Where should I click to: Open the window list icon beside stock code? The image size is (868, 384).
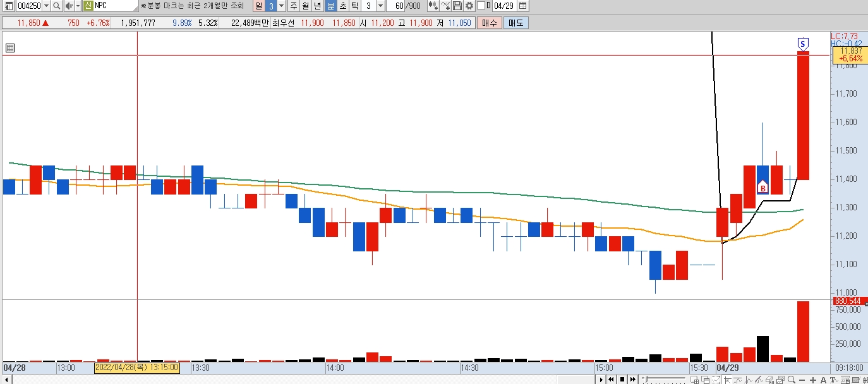click(x=8, y=6)
